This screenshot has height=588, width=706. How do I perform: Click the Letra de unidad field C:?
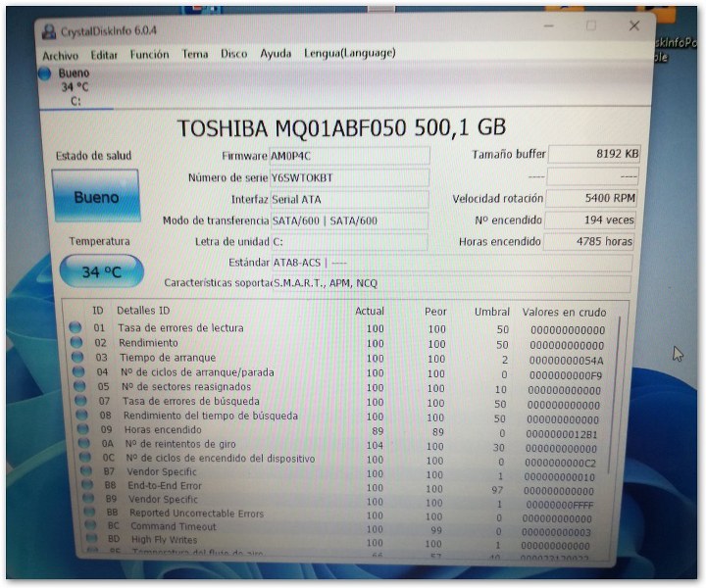(x=349, y=242)
